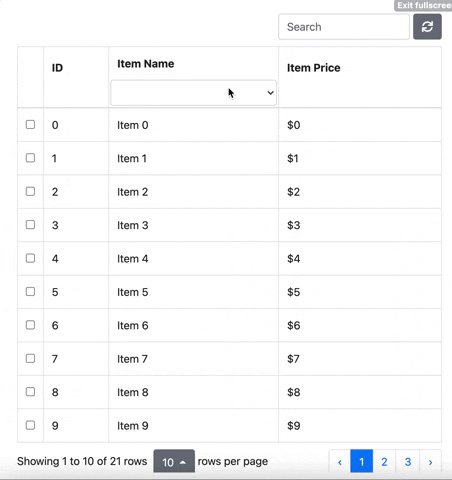Image resolution: width=452 pixels, height=480 pixels.
Task: Click the Item Name column header text
Action: pos(146,64)
